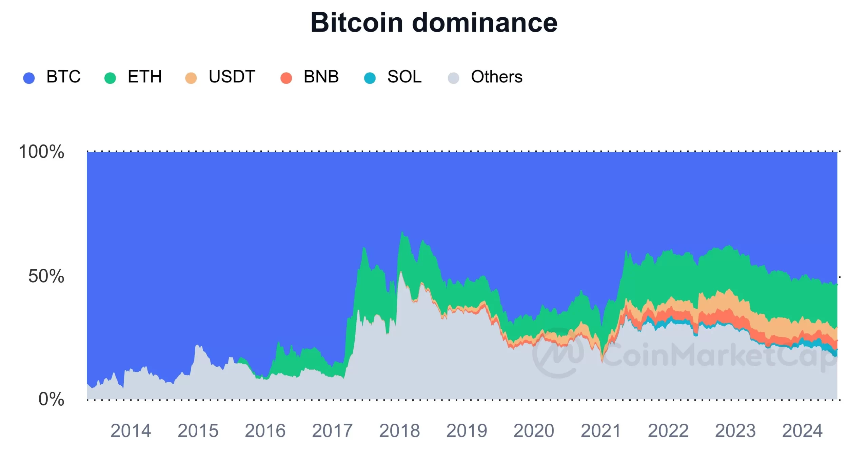This screenshot has height=463, width=868.
Task: Click the "Bitcoin dominance" chart title
Action: (x=434, y=22)
